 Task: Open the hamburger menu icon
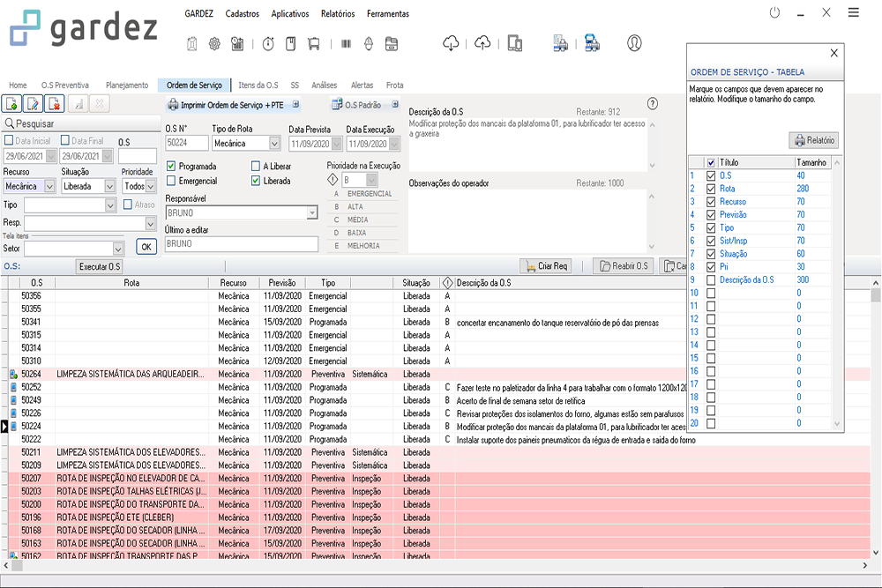[853, 12]
